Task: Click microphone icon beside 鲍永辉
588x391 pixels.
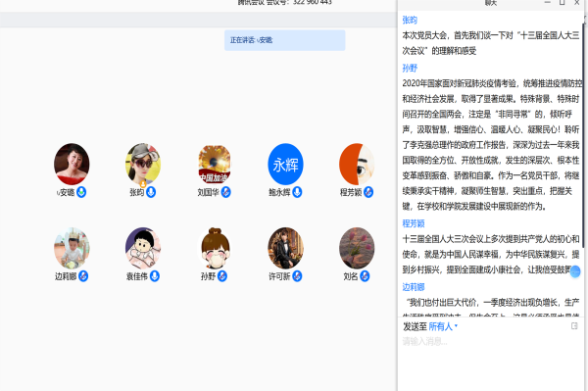Action: [x=297, y=192]
